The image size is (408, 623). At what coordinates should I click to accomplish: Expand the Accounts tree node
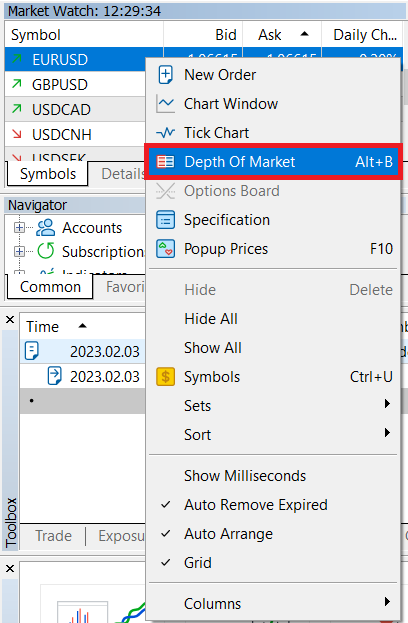[19, 228]
